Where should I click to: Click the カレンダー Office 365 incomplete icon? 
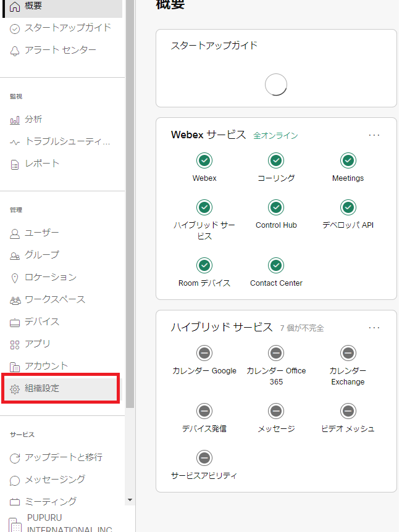[276, 353]
